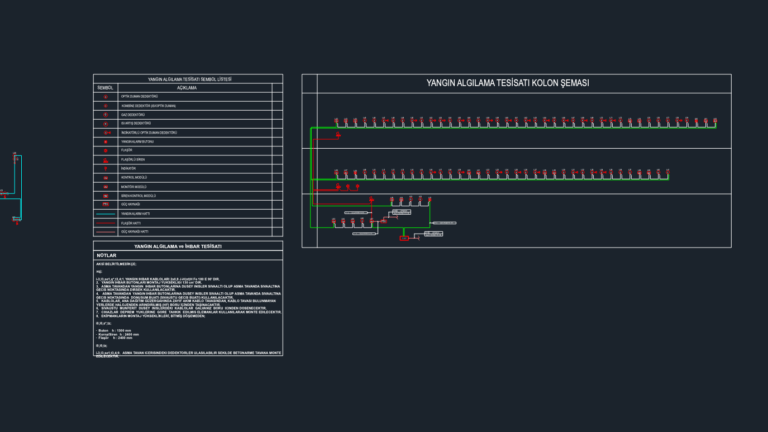Select the cyan drawing fragment at left edge
768x432 pixels.
click(12, 189)
